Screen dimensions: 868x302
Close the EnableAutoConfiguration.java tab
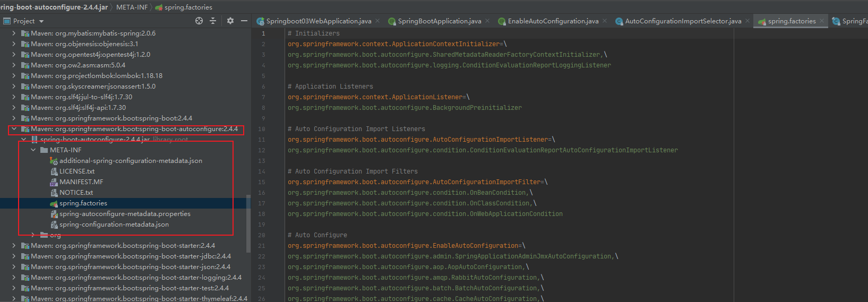tap(605, 21)
